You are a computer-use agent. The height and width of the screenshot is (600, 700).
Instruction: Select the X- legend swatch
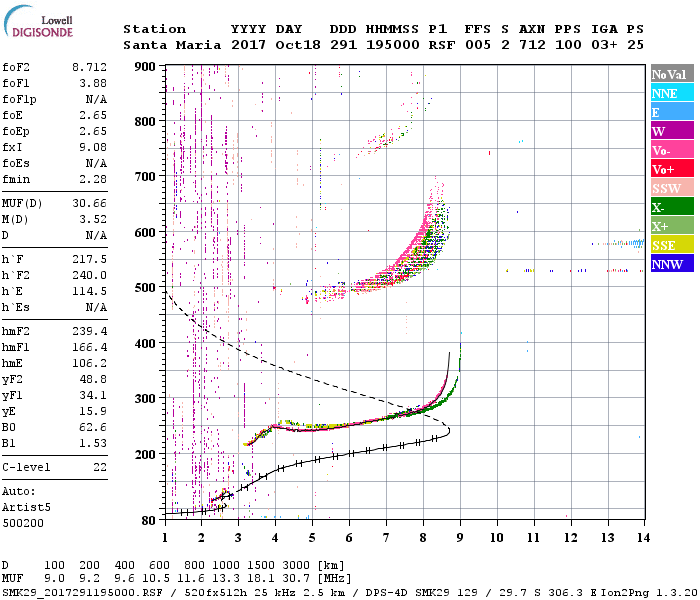click(x=672, y=207)
